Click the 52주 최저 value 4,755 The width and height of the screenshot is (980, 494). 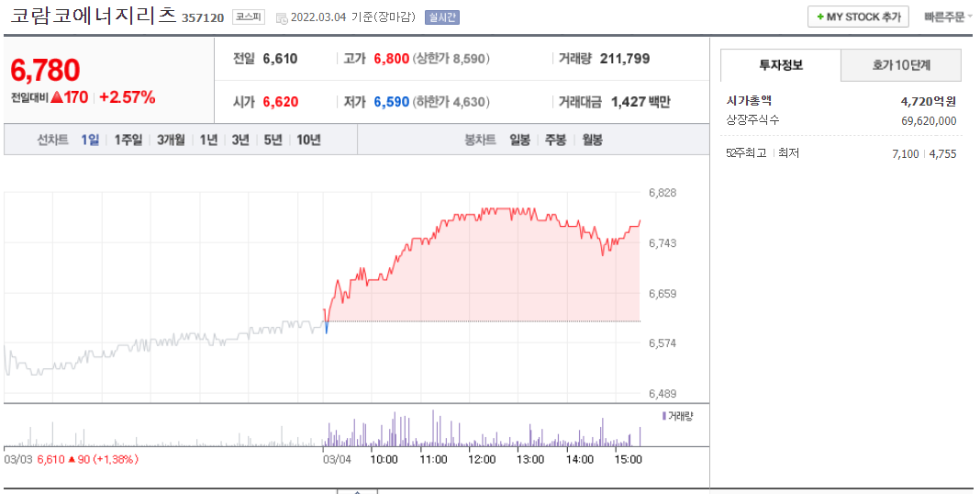tap(943, 154)
